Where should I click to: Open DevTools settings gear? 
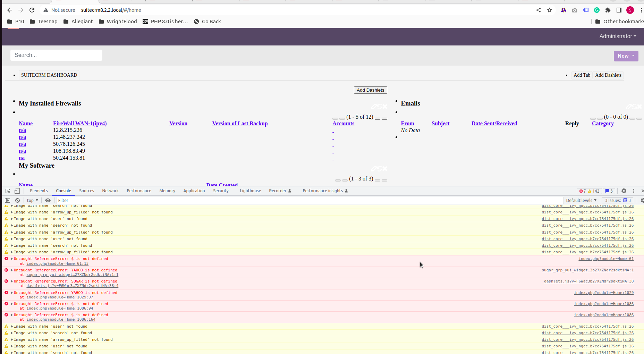(624, 191)
